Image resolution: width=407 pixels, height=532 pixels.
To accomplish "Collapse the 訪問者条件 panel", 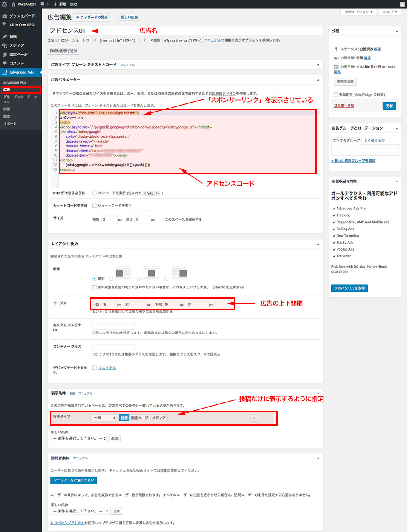I will pos(318,458).
